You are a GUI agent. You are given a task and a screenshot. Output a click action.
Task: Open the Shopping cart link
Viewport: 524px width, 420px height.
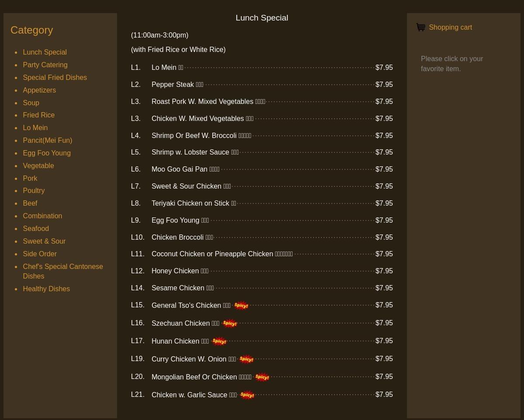(x=450, y=28)
